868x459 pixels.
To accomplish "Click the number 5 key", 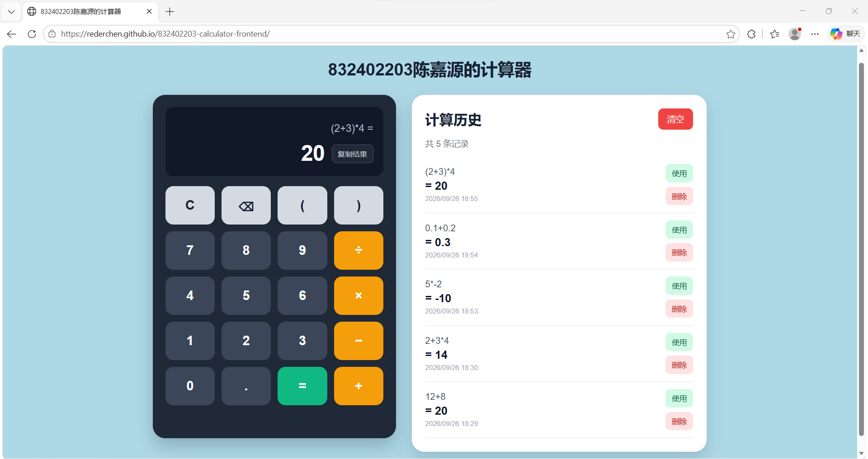I will (246, 295).
